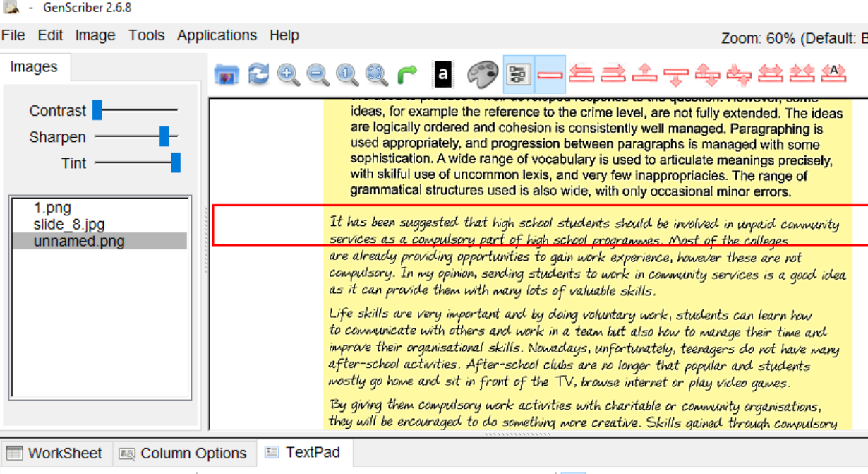The height and width of the screenshot is (474, 868).
Task: Select the shift-line-left red arrow tool
Action: [x=584, y=74]
